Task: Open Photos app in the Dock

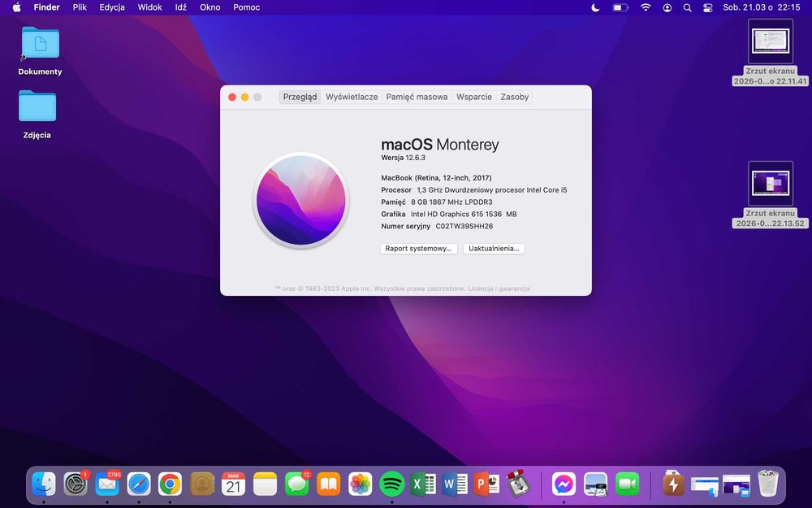Action: (x=360, y=484)
